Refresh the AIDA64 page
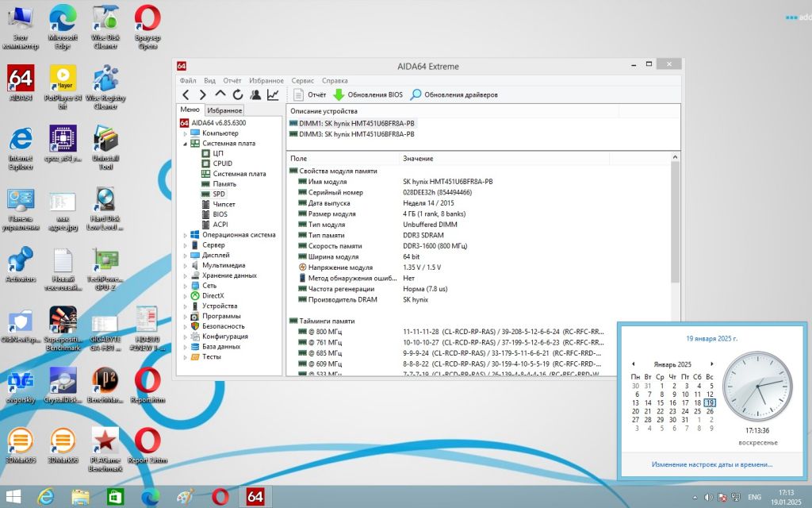Viewport: 812px width, 508px height. click(x=238, y=95)
